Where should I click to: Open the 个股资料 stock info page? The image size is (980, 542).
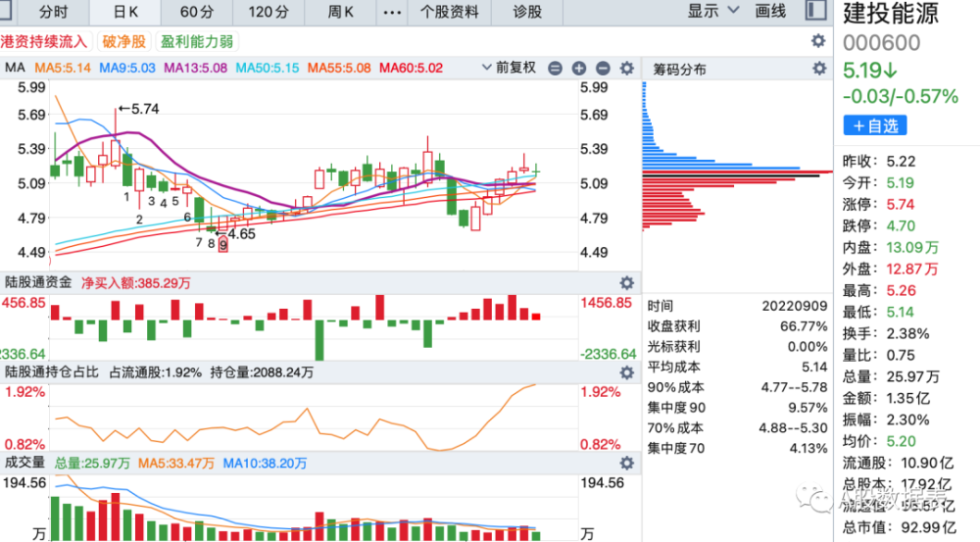point(450,12)
